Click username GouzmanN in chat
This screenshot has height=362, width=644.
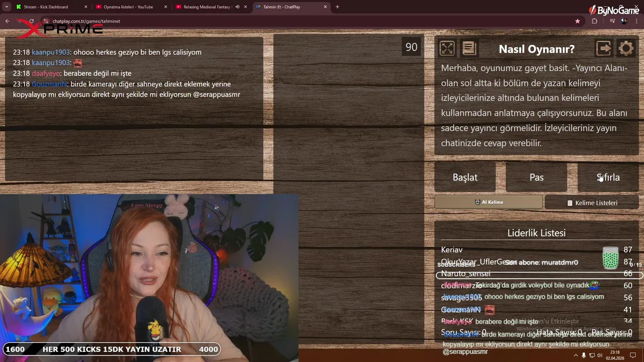pyautogui.click(x=49, y=84)
